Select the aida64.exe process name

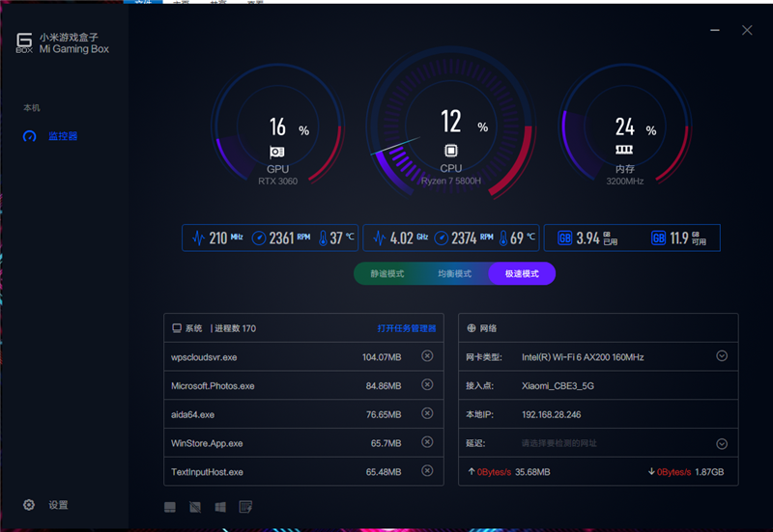(x=192, y=415)
